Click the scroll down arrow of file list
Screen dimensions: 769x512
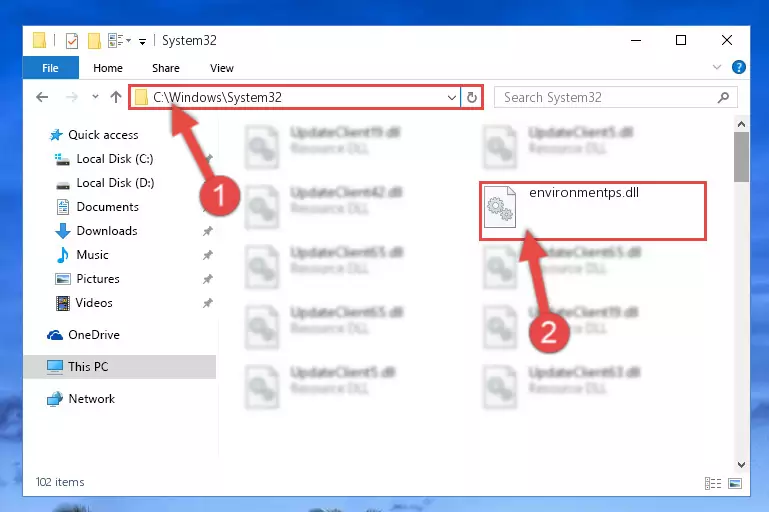point(742,464)
